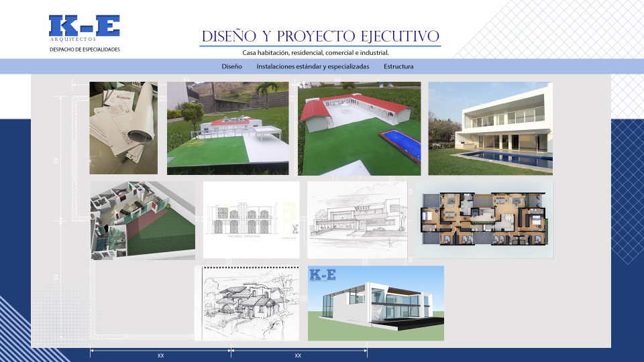
Task: Open the rolled blueprints photo
Action: pyautogui.click(x=123, y=128)
